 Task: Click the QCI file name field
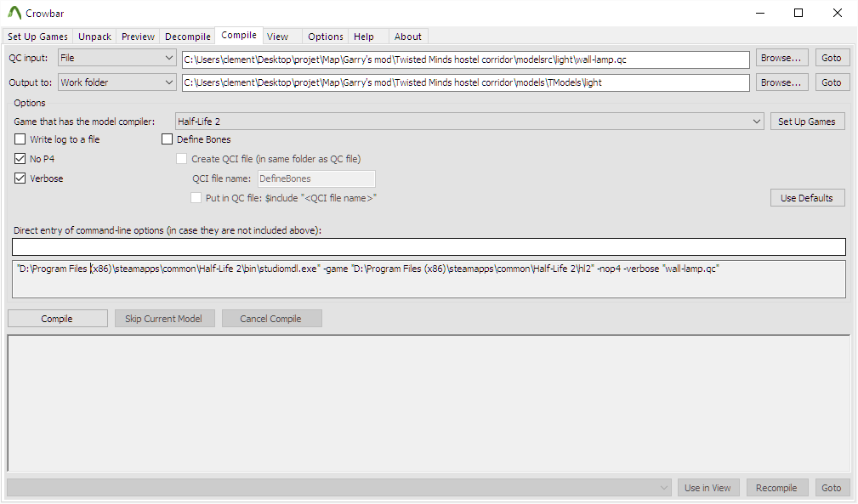coord(316,178)
